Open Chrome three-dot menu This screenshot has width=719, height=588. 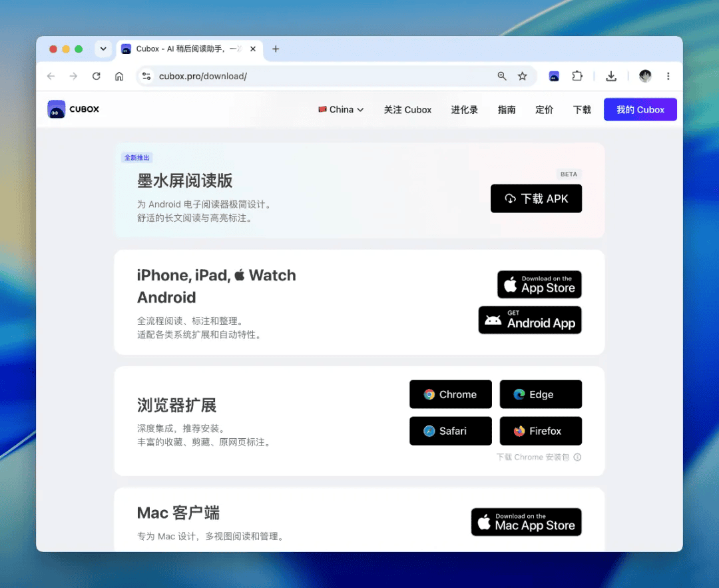point(668,76)
